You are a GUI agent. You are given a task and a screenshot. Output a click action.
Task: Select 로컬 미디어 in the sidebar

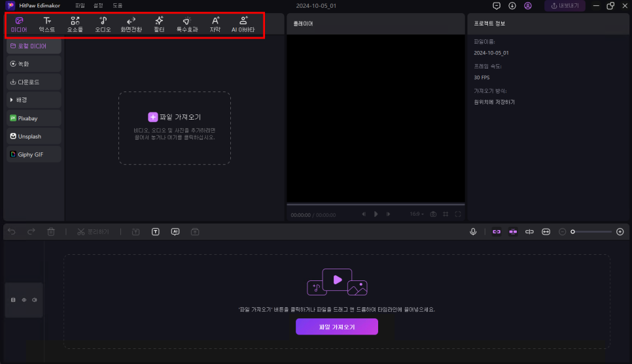(x=34, y=46)
